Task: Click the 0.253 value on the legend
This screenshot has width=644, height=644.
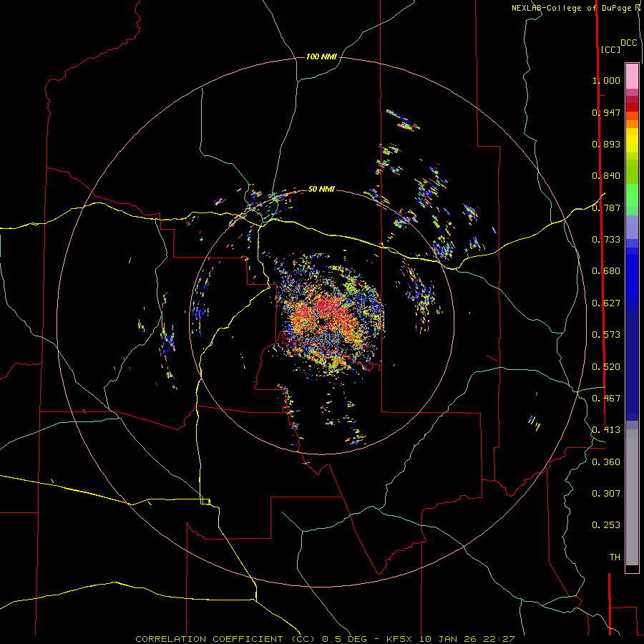Action: click(x=606, y=525)
